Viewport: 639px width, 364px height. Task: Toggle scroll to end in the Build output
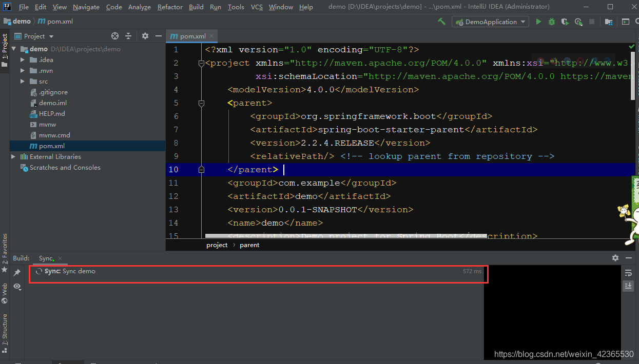tap(628, 286)
